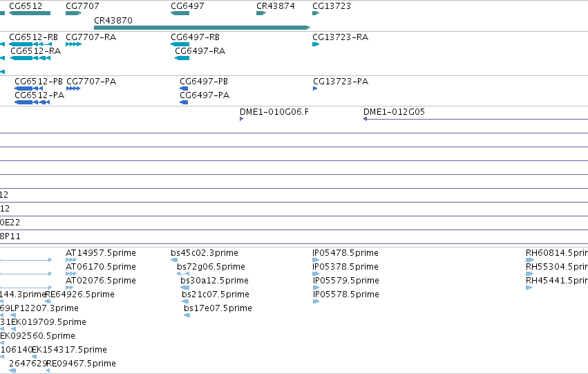Select the IP05478.5prime EST arrow

[316, 259]
